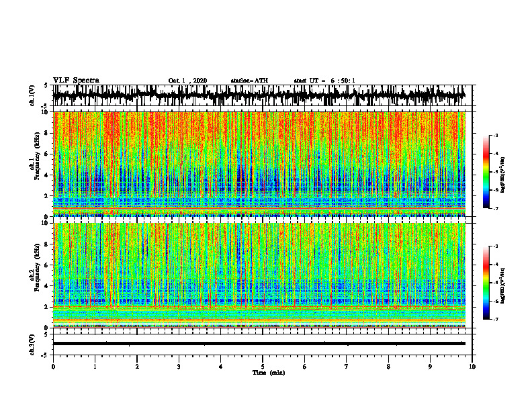
Task: Select the ch.1 colorbar log(PSD) label
Action: tap(503, 175)
